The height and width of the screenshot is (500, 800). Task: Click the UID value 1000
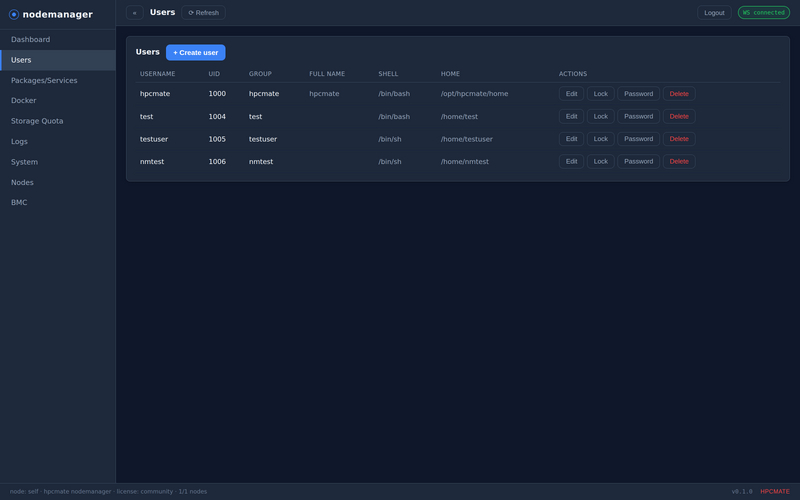tap(217, 94)
